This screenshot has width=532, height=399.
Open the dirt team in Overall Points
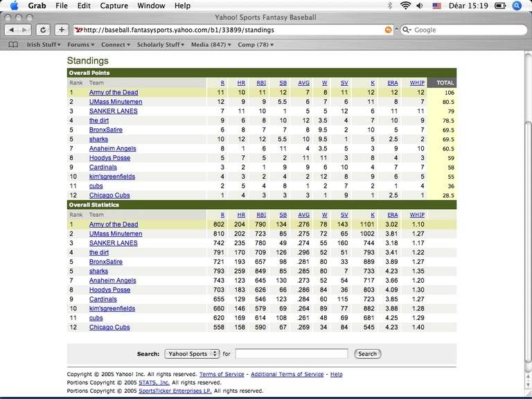(99, 121)
